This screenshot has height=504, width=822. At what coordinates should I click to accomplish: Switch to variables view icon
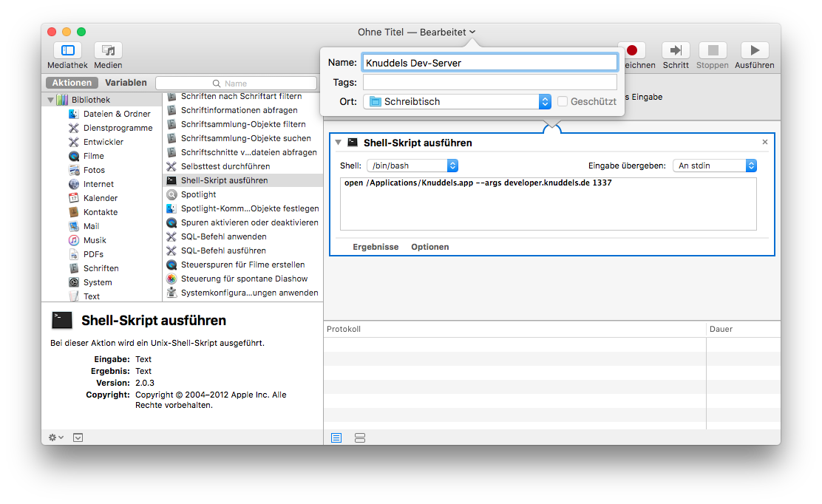point(359,438)
